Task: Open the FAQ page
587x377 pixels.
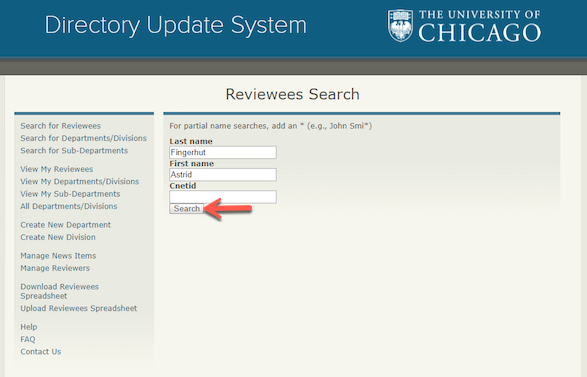Action: tap(28, 339)
